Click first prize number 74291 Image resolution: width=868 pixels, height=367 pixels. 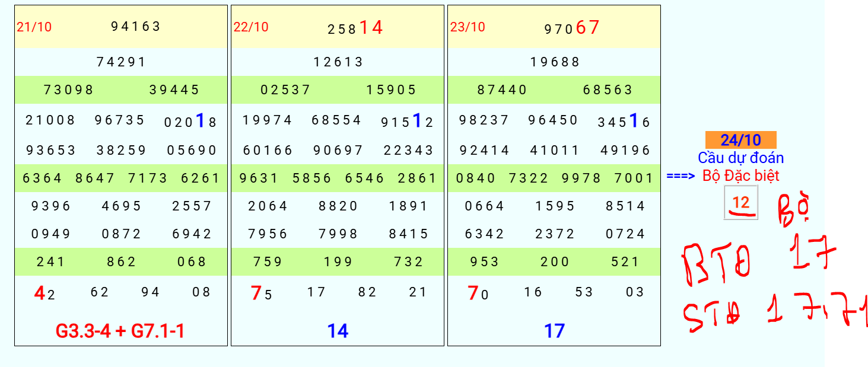coord(121,62)
